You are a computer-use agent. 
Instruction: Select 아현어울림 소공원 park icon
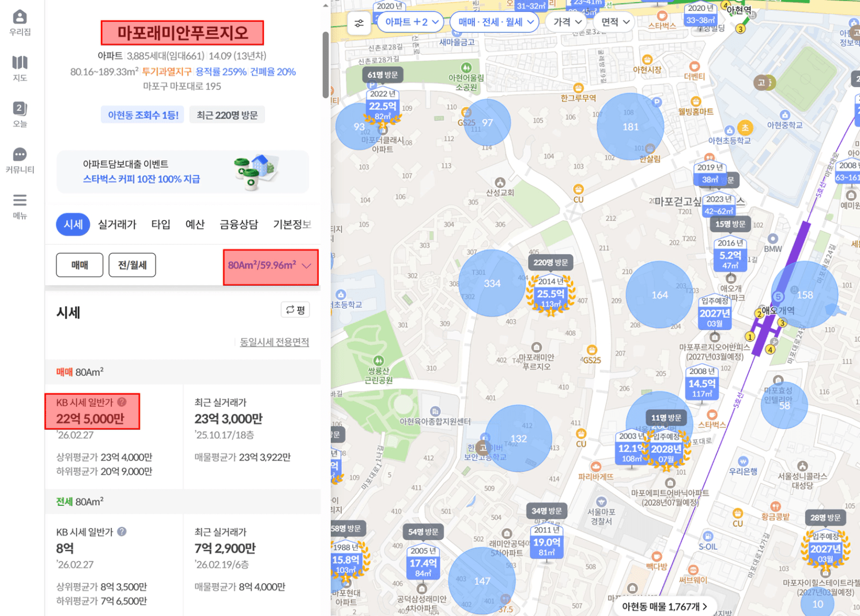coord(466,67)
